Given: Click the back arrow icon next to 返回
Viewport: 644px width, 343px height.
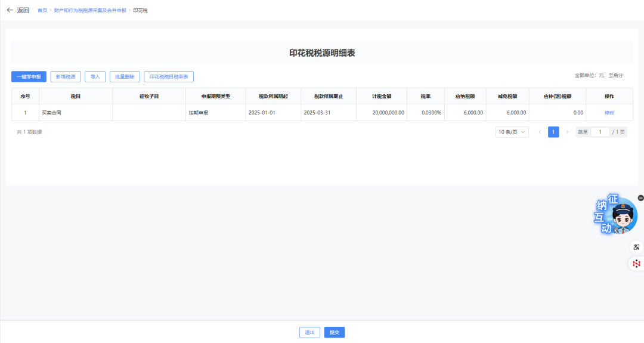Looking at the screenshot, I should tap(10, 10).
